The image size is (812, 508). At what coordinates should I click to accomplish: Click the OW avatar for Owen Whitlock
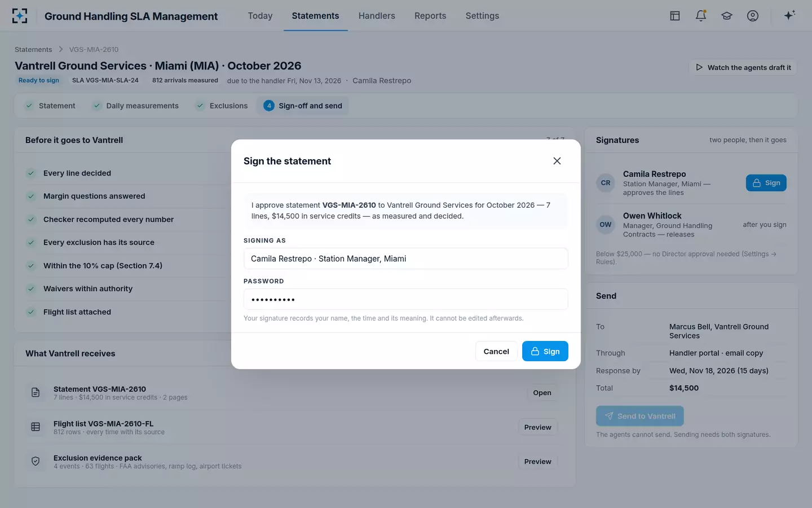pyautogui.click(x=606, y=225)
